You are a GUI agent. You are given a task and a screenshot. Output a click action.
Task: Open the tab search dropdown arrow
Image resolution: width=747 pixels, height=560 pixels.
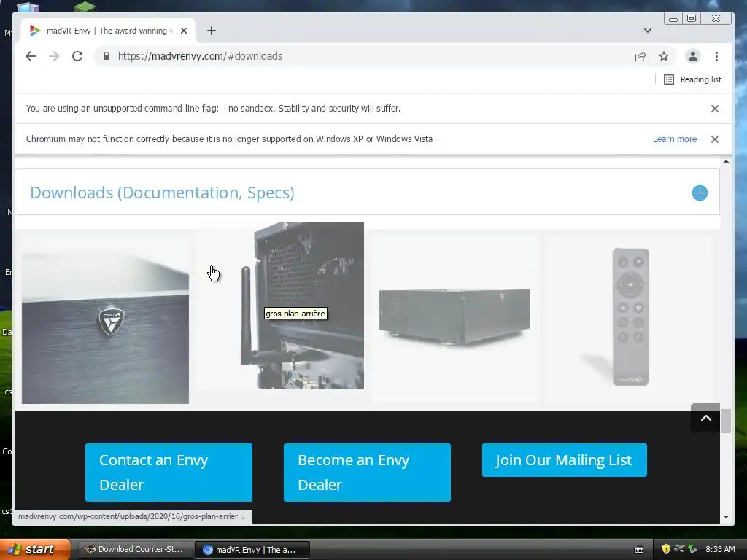click(x=648, y=31)
